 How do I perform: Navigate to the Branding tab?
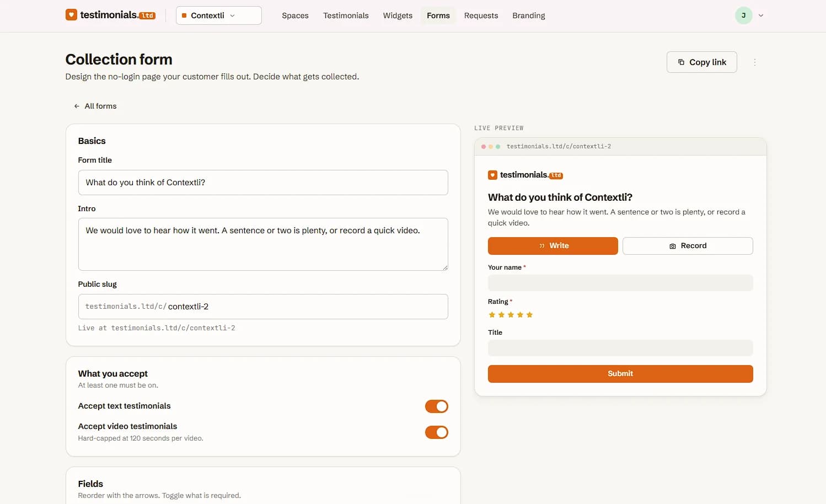(x=529, y=15)
